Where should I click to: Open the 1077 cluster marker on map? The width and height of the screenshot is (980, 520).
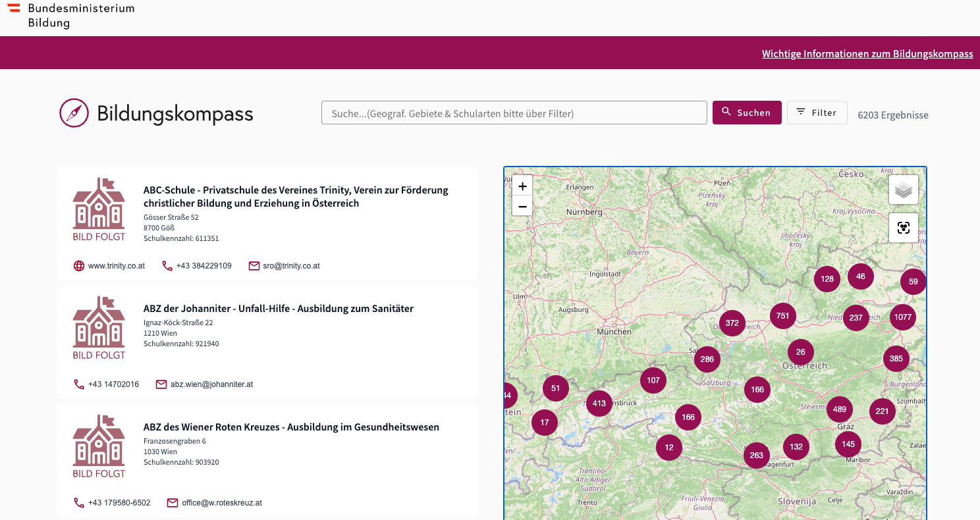pos(903,317)
